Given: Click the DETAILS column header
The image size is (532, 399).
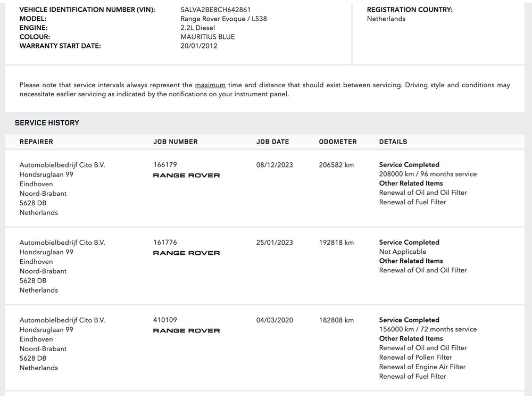Looking at the screenshot, I should [x=393, y=142].
